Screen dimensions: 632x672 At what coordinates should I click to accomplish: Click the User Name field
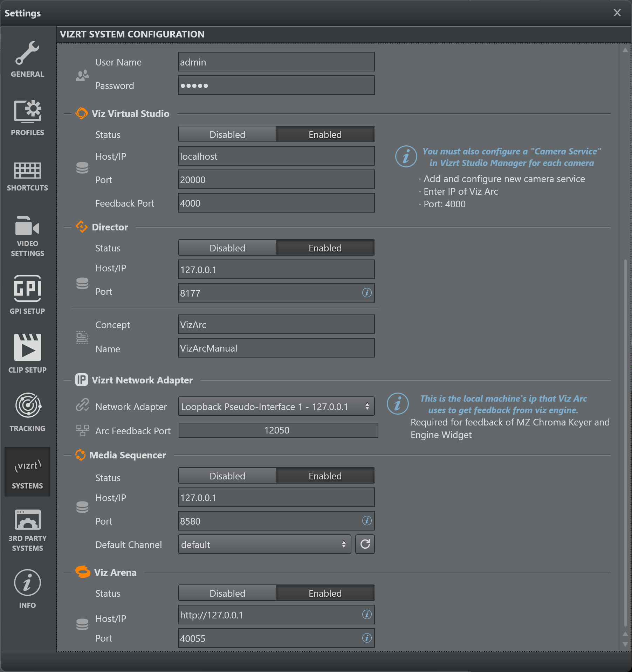(276, 62)
